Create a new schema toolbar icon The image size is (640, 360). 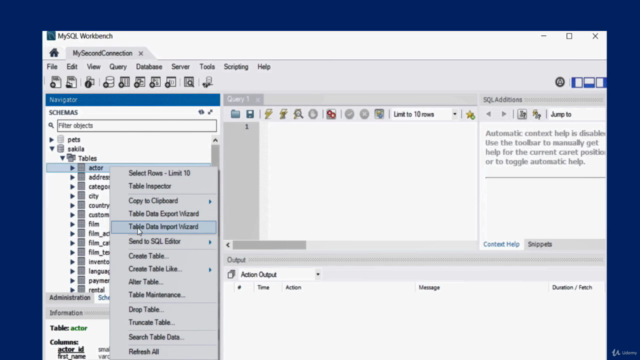click(x=108, y=82)
